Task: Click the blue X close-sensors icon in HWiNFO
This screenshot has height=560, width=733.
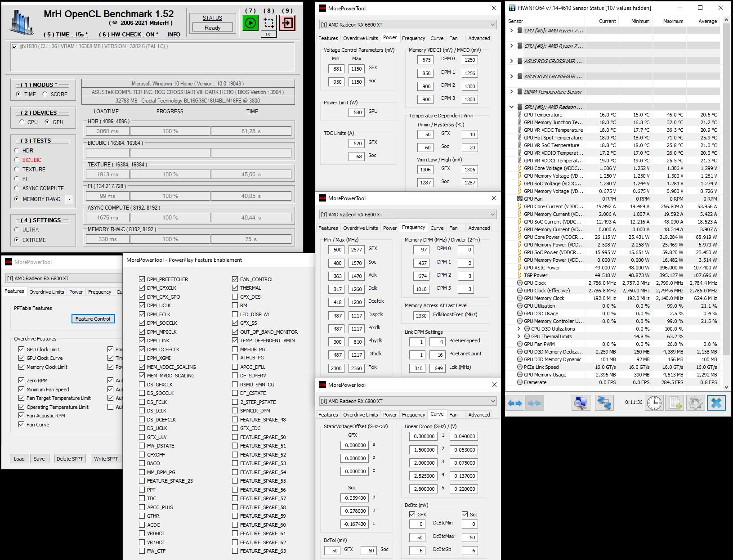Action: tap(716, 403)
